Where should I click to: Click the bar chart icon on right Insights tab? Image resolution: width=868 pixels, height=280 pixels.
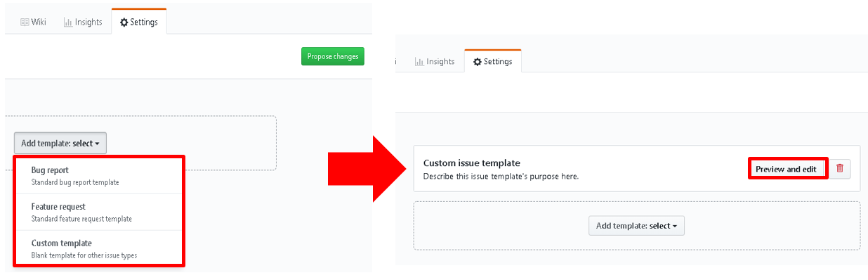click(419, 62)
